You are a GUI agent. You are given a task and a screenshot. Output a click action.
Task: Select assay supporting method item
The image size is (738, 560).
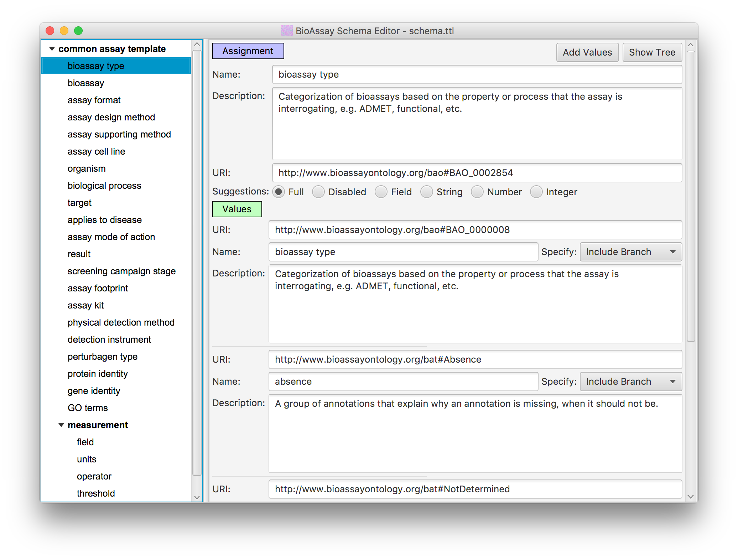point(116,134)
